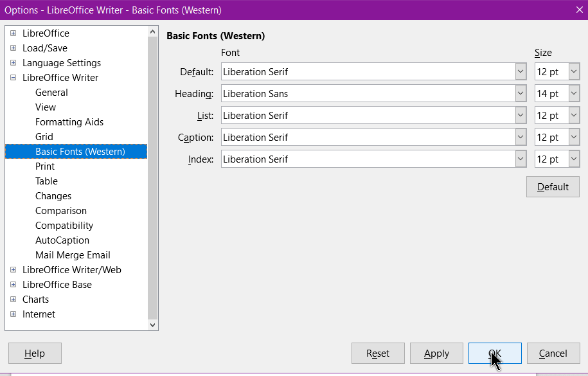Image resolution: width=588 pixels, height=376 pixels.
Task: Click inside the List font field
Action: point(368,116)
